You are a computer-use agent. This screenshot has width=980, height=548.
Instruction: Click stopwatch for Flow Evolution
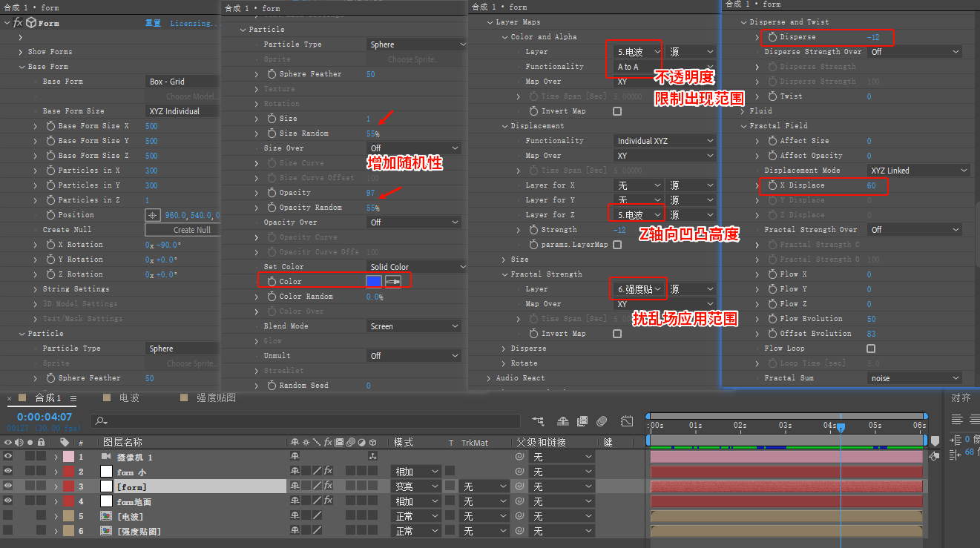click(772, 319)
